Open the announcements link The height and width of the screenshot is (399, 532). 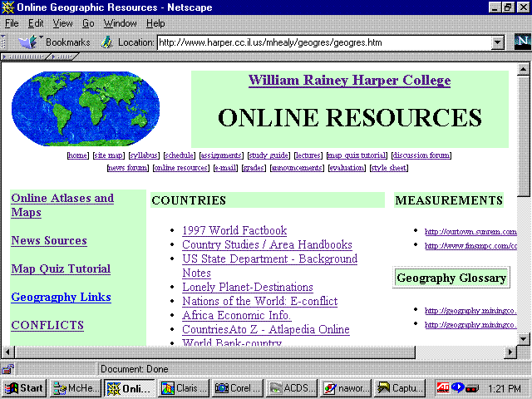pyautogui.click(x=297, y=168)
